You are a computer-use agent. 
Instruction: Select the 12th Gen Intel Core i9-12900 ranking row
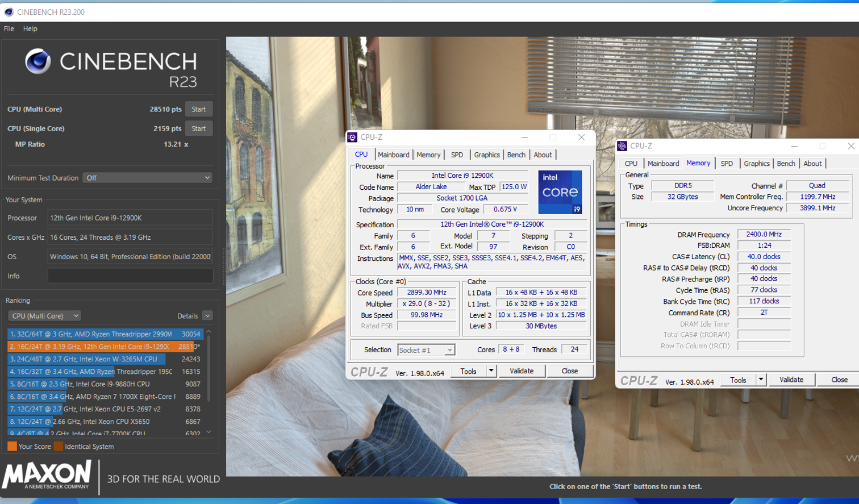[106, 347]
